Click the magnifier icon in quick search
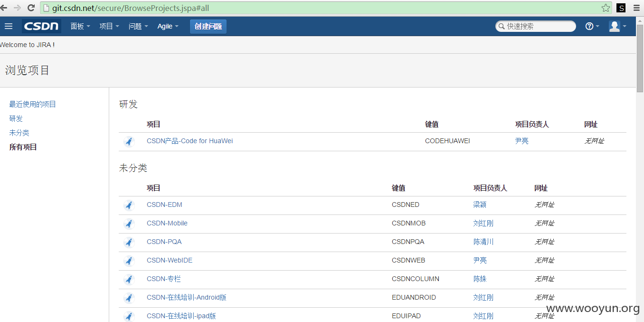The width and height of the screenshot is (644, 322). (x=502, y=26)
